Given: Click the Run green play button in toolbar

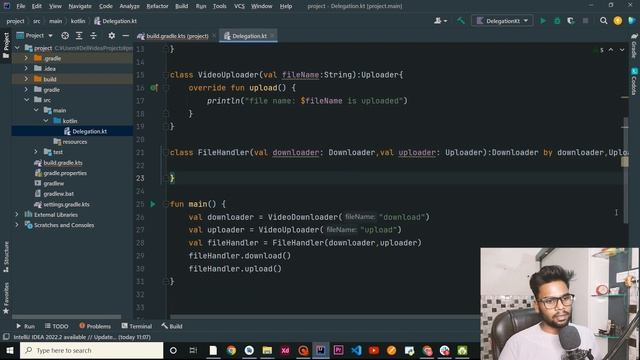Looking at the screenshot, I should 543,20.
